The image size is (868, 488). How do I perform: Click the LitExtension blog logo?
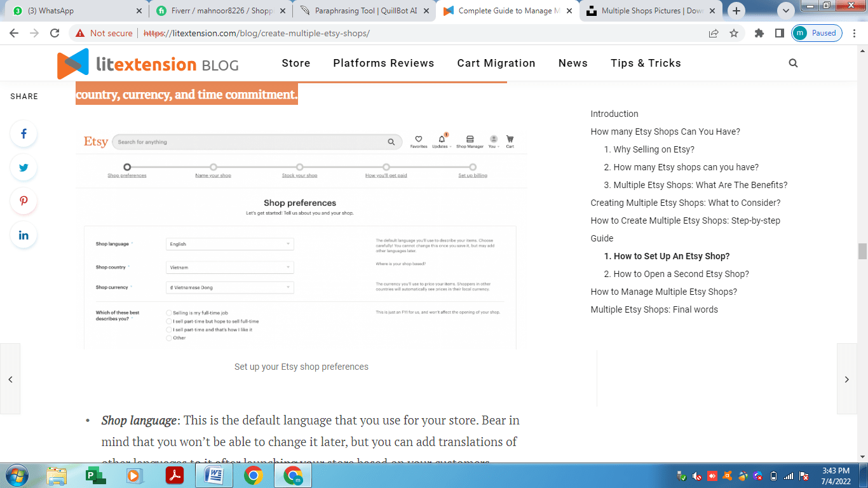click(x=147, y=64)
